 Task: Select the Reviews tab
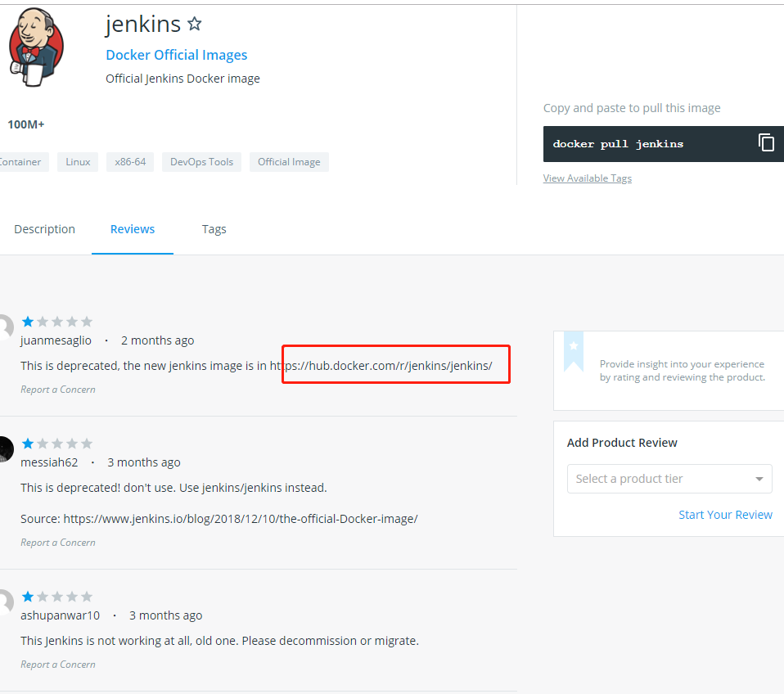coord(133,229)
